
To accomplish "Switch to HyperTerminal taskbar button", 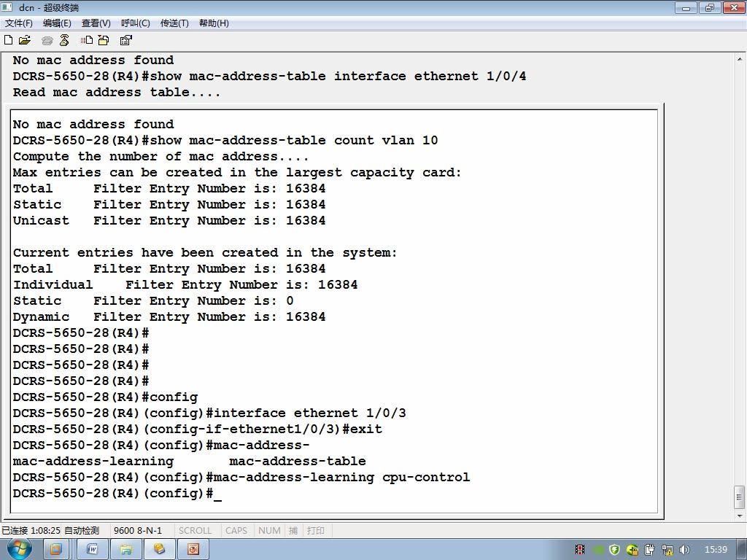I will (159, 549).
